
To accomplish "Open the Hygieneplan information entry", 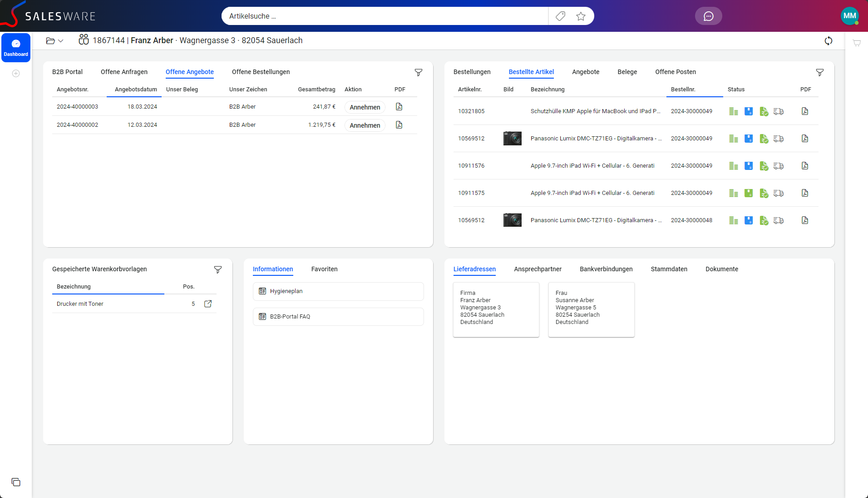I will [338, 291].
